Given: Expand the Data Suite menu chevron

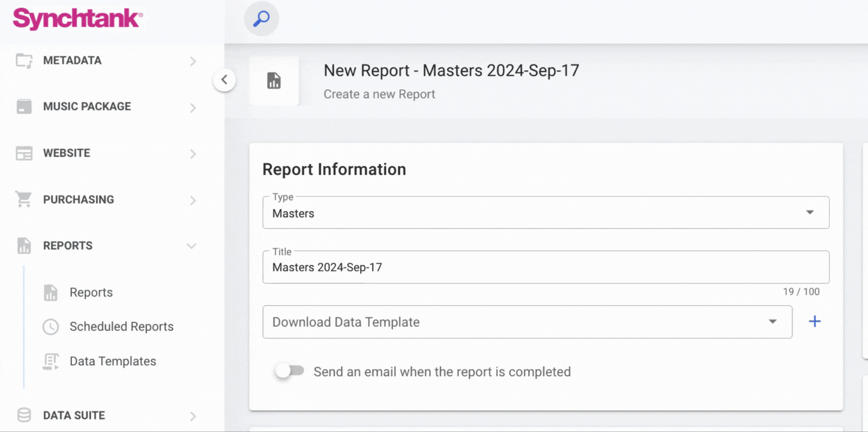Looking at the screenshot, I should pos(193,416).
